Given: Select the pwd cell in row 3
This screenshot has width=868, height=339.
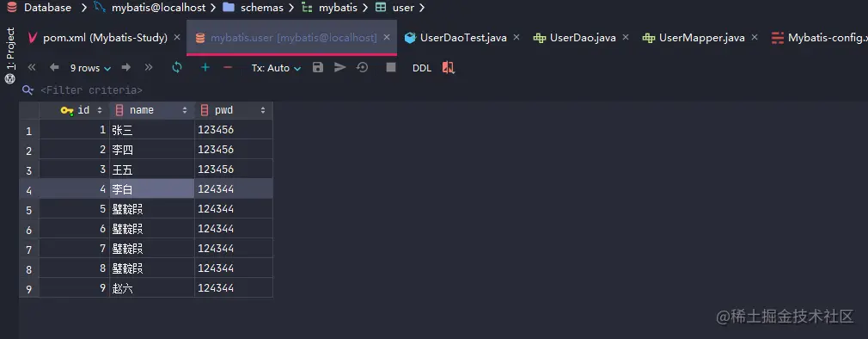Looking at the screenshot, I should (234, 169).
